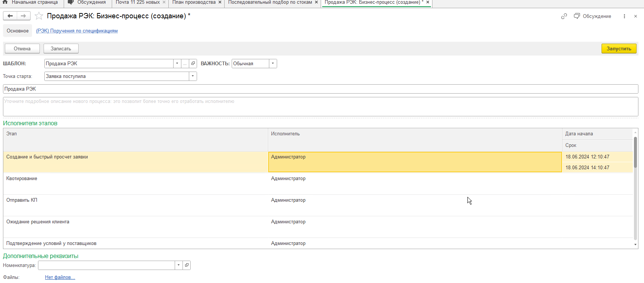Copy link using the chain icon

(564, 16)
